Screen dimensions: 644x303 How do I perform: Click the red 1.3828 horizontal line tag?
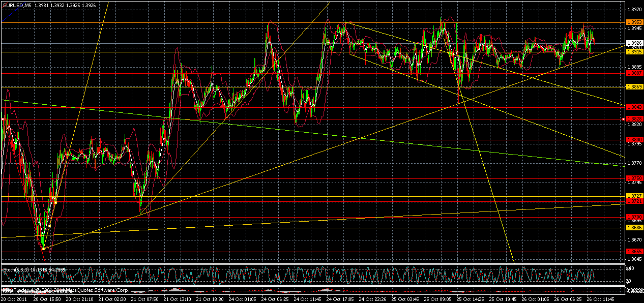[633, 118]
